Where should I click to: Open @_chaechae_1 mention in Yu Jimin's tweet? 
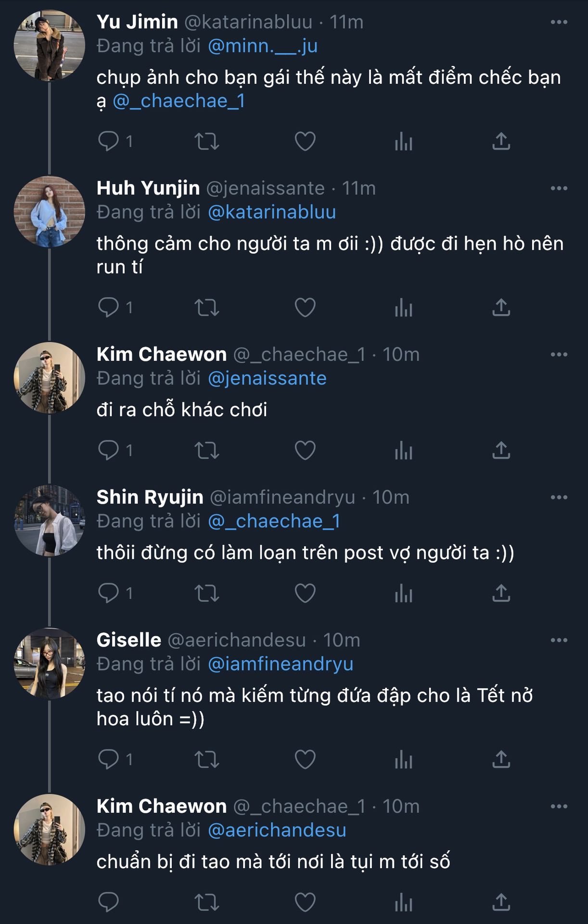[x=179, y=101]
